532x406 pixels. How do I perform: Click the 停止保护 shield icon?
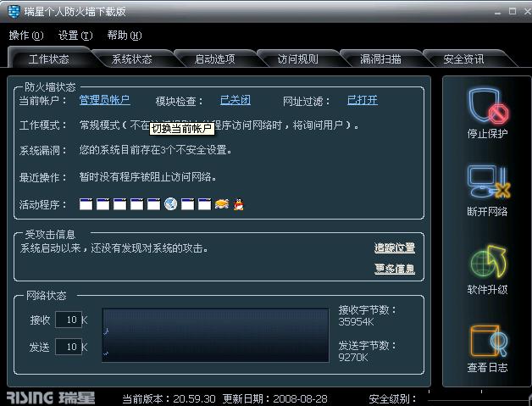(488, 105)
